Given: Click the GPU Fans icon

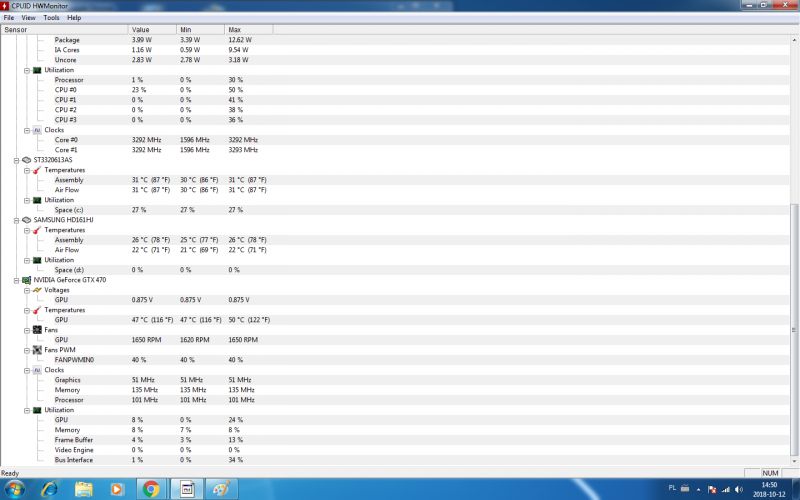Looking at the screenshot, I should tap(37, 330).
